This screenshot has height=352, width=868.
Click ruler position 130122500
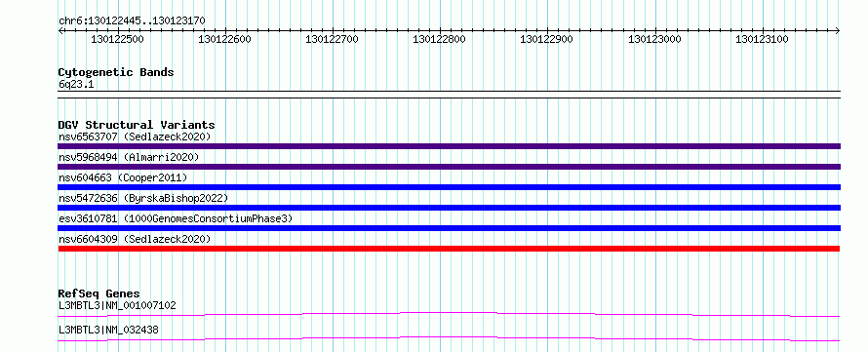(x=117, y=39)
